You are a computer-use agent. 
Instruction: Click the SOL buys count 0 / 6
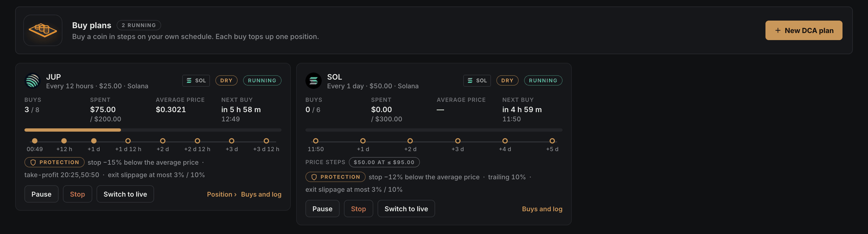click(312, 109)
